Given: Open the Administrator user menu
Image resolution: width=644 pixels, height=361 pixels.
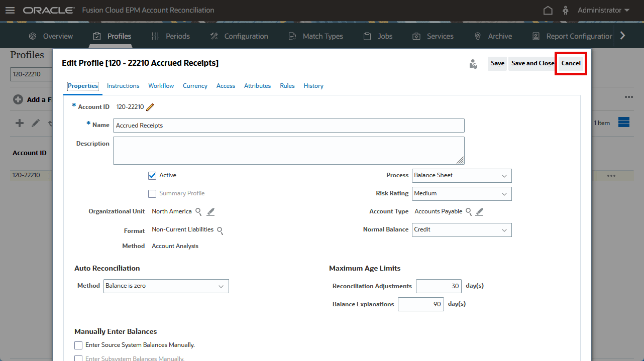Looking at the screenshot, I should [x=603, y=10].
